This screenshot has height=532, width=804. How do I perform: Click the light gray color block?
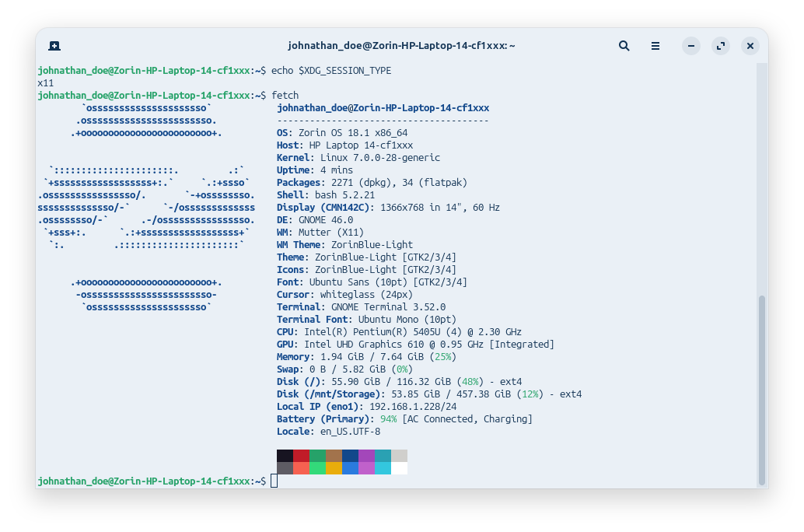(x=400, y=456)
